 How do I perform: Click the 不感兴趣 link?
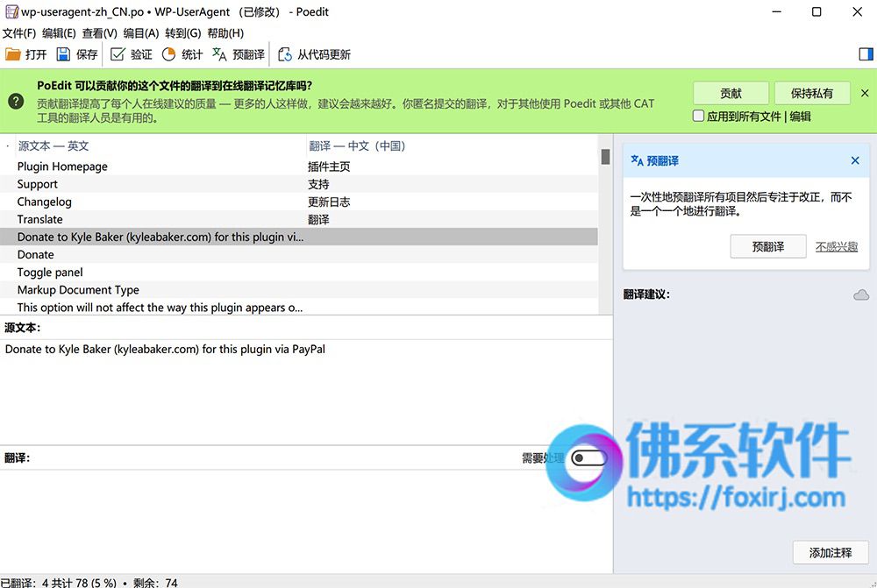click(x=836, y=246)
